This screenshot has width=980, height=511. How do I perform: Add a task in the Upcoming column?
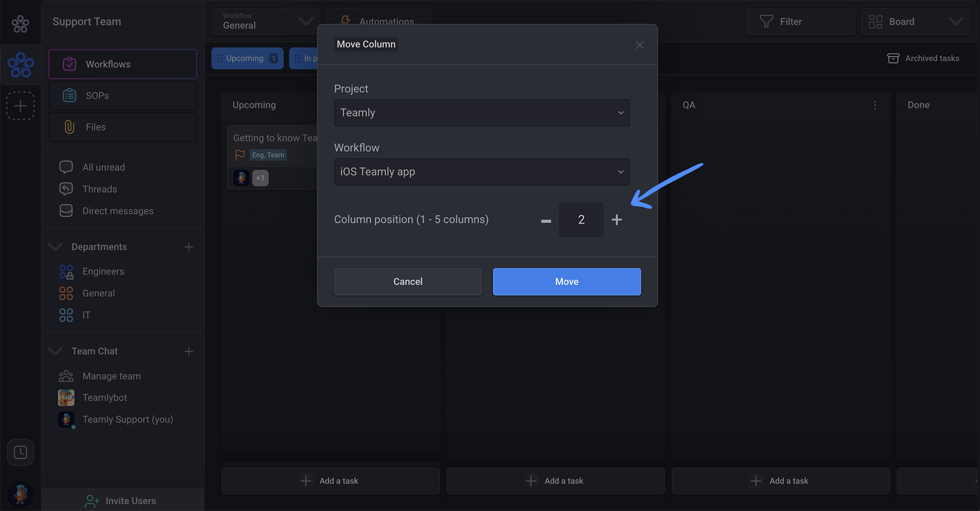coord(330,481)
